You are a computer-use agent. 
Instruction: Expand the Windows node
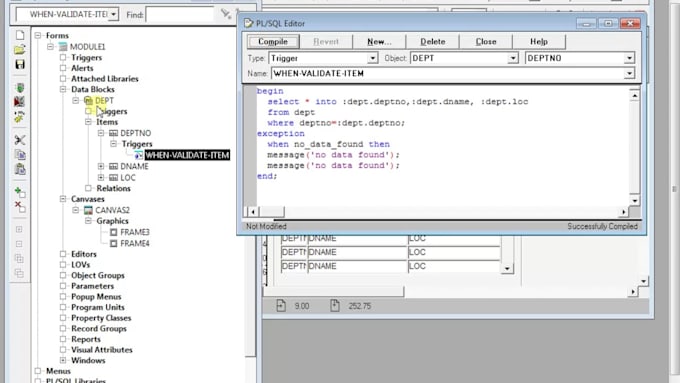click(x=63, y=360)
